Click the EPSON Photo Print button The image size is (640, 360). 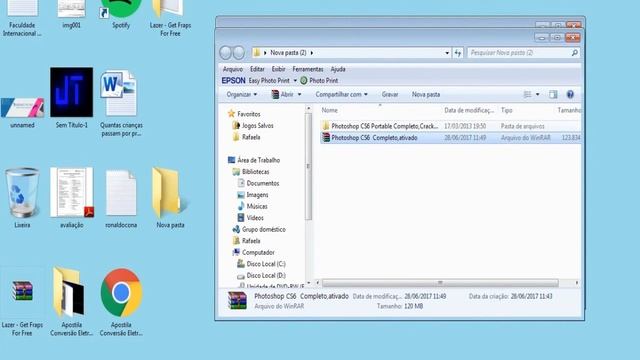(x=319, y=80)
